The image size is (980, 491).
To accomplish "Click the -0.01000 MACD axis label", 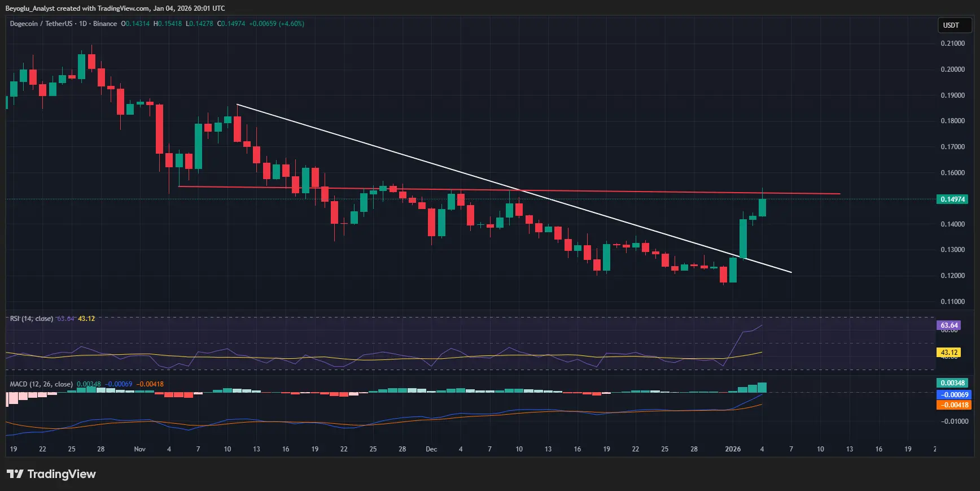I will (x=955, y=422).
